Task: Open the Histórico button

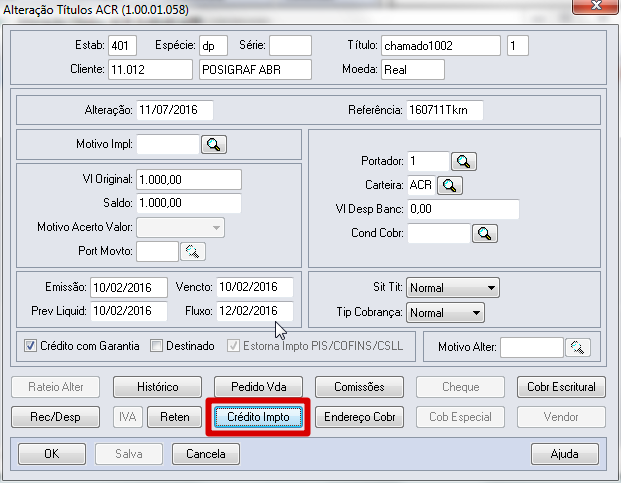Action: (x=158, y=387)
